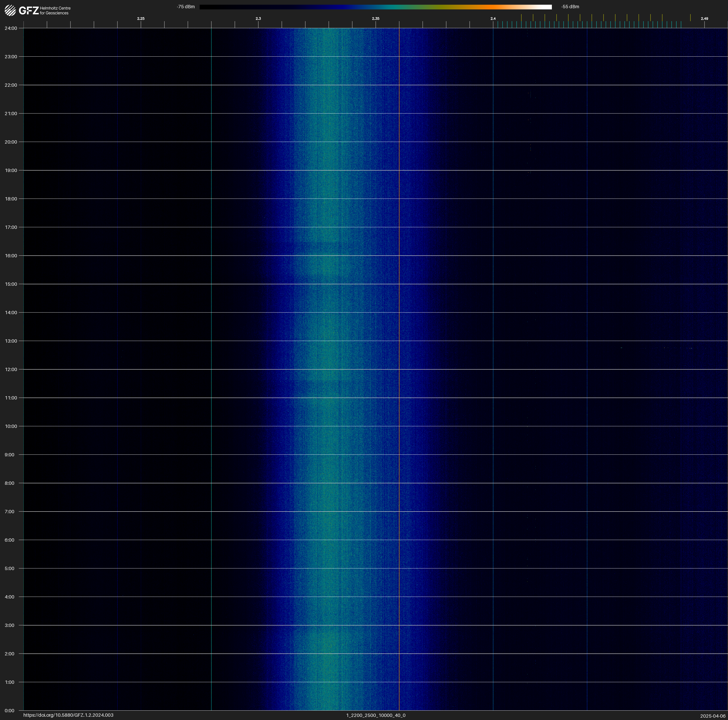Click the -75 dBm scale label
Image resolution: width=728 pixels, height=720 pixels.
pos(186,7)
